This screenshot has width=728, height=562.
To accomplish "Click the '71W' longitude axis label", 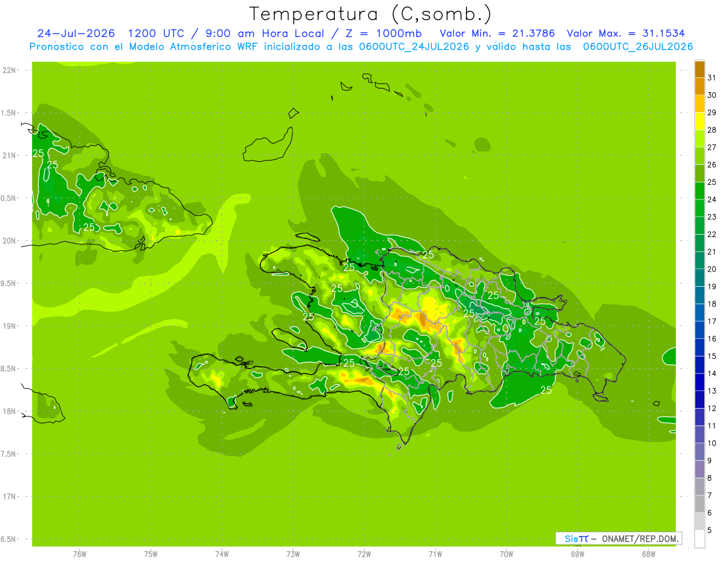I will [435, 554].
